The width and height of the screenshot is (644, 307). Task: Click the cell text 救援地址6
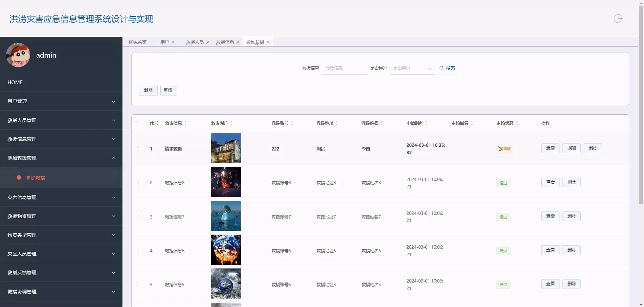[x=326, y=251]
